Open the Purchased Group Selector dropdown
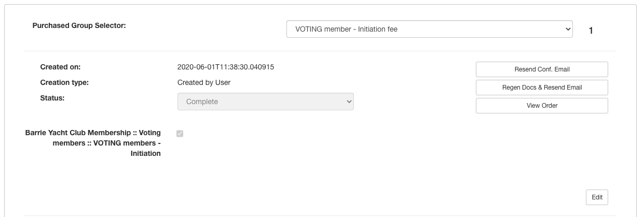Image resolution: width=644 pixels, height=217 pixels. tap(429, 30)
